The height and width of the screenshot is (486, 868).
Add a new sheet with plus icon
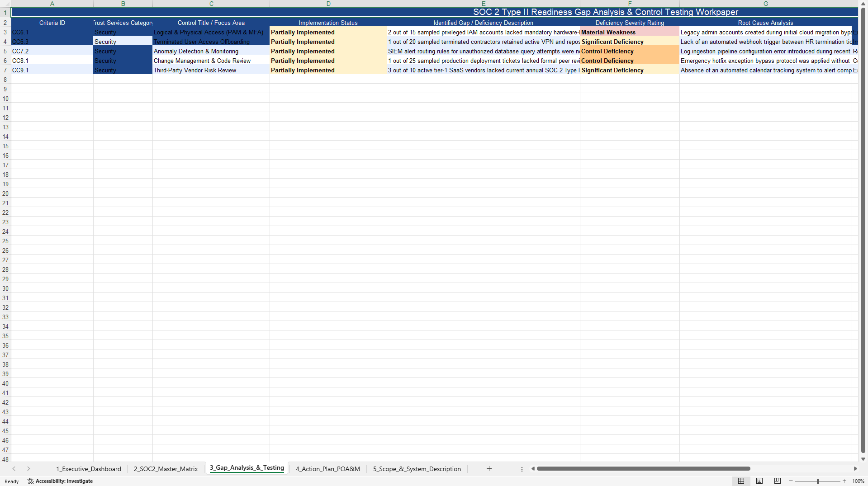[x=489, y=469]
